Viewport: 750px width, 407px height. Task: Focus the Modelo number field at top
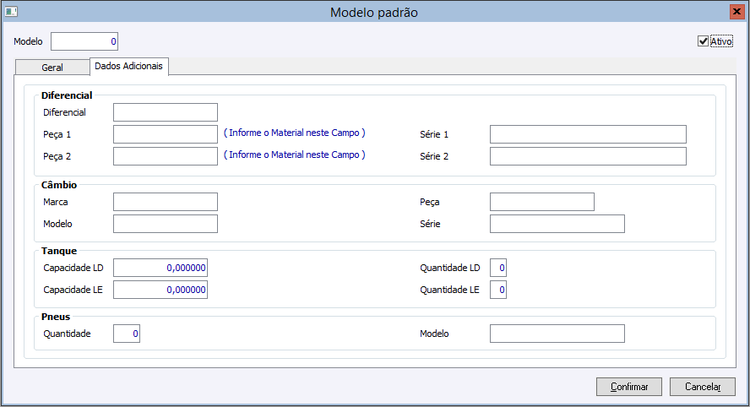(x=85, y=42)
